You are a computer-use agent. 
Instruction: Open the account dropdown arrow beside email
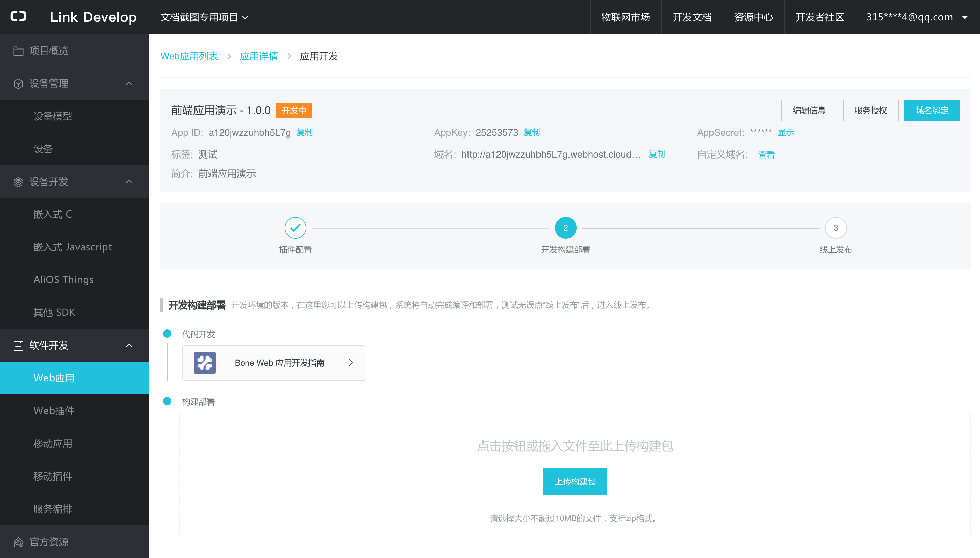click(x=965, y=17)
